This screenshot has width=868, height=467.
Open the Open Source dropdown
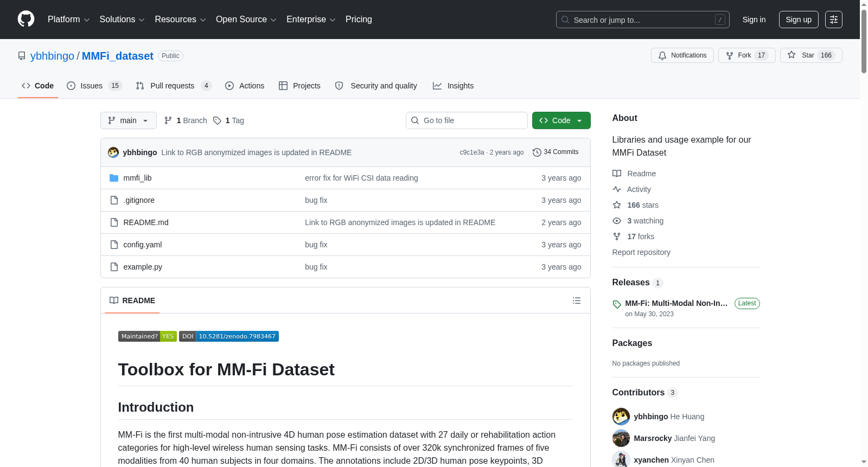pyautogui.click(x=246, y=20)
